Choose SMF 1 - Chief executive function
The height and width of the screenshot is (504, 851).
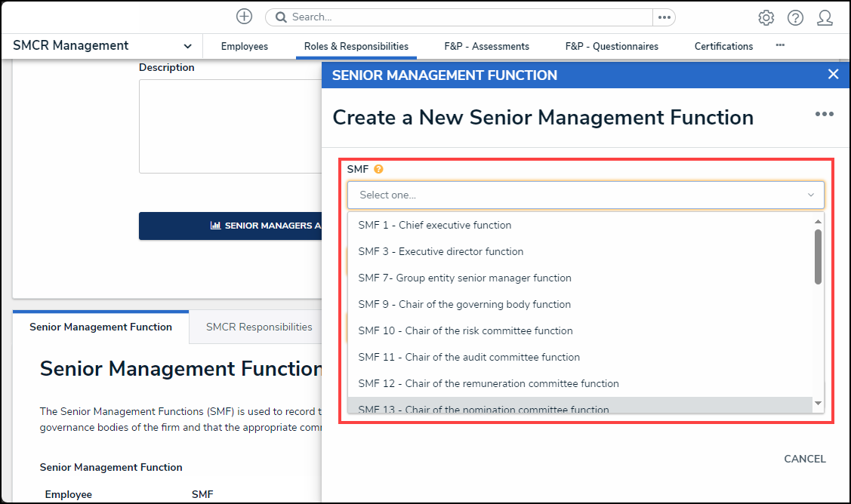click(x=434, y=225)
